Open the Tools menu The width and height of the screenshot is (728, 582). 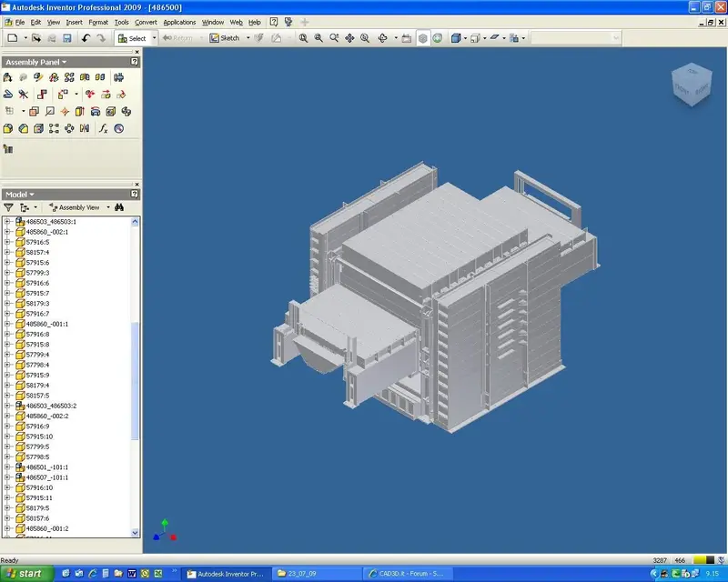(x=122, y=22)
